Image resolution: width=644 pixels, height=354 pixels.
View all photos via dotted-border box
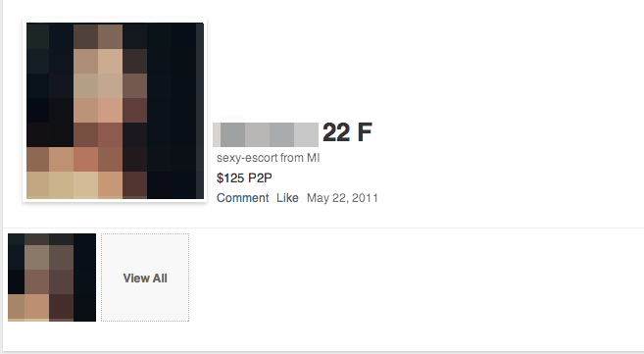(145, 278)
